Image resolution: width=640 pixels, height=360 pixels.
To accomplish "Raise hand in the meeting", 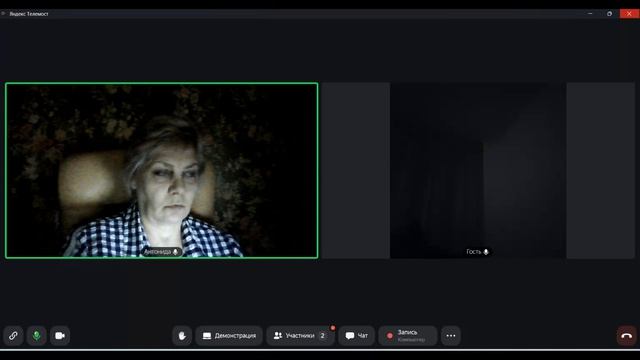I will pos(182,336).
